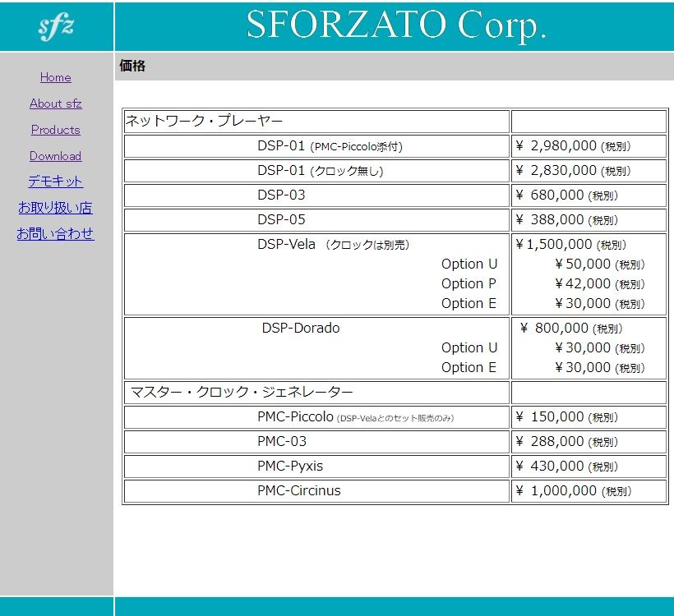Open the お問い合わせ contact link
Screen dimensions: 674x616
click(55, 234)
